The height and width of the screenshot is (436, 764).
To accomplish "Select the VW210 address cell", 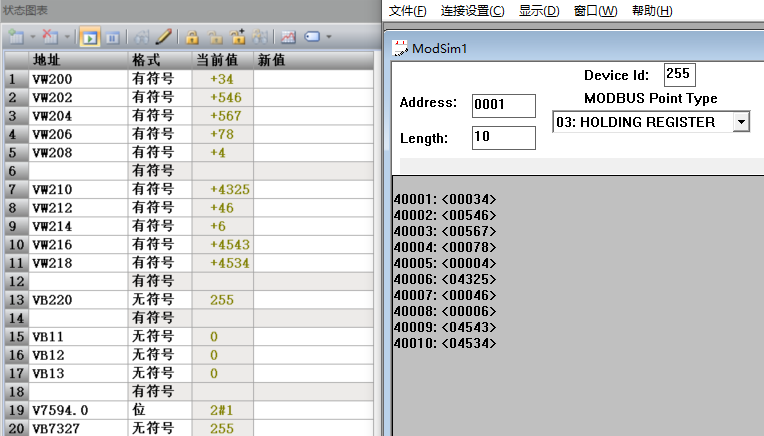I will click(78, 189).
